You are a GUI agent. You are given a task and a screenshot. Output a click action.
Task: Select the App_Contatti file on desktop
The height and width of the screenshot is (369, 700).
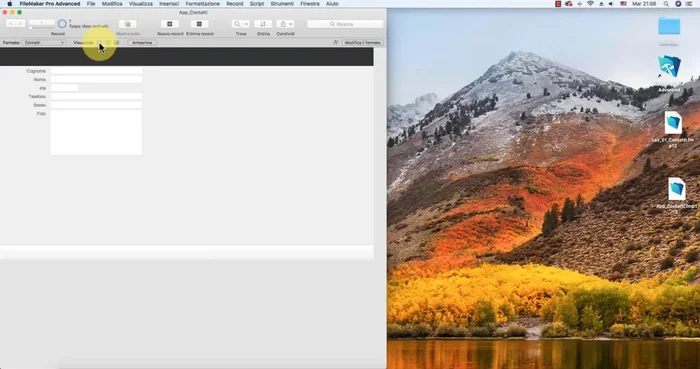(677, 189)
